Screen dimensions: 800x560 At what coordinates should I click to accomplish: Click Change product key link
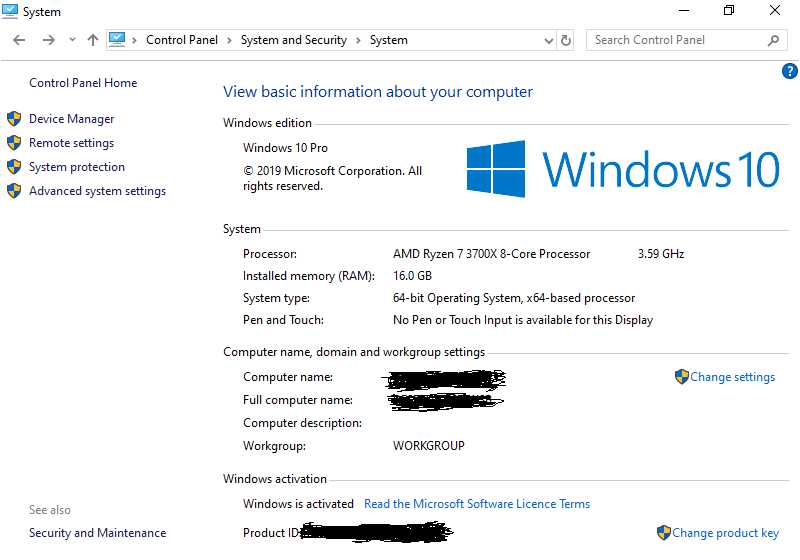[x=725, y=533]
